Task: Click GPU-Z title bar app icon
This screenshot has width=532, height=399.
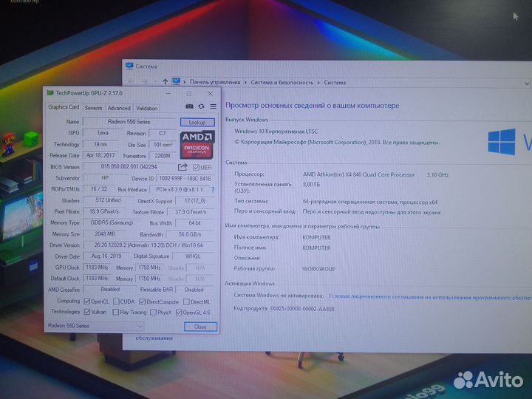Action: click(50, 92)
